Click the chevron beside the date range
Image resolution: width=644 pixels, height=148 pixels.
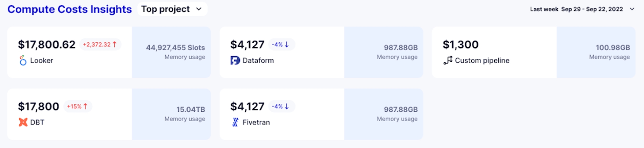click(x=632, y=9)
